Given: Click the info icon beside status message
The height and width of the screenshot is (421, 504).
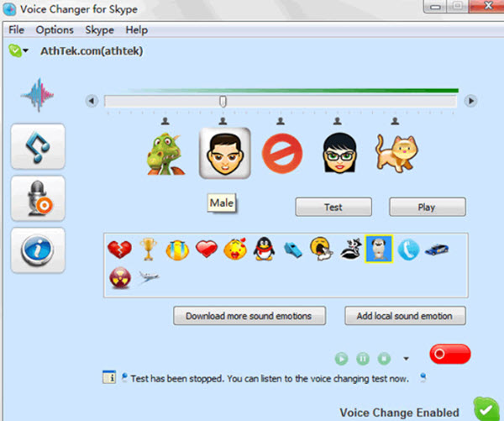Looking at the screenshot, I should point(109,377).
